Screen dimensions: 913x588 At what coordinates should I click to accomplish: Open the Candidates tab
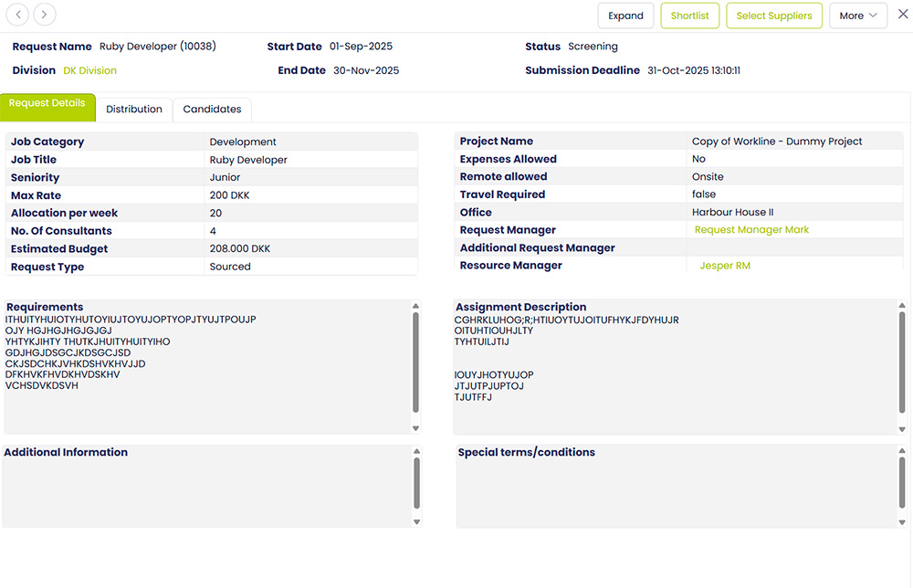[x=212, y=110]
